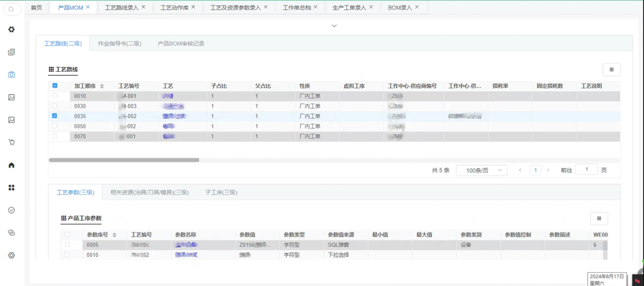644x286 pixels.
Task: Go to the home icon in the sidebar
Action: (x=11, y=165)
